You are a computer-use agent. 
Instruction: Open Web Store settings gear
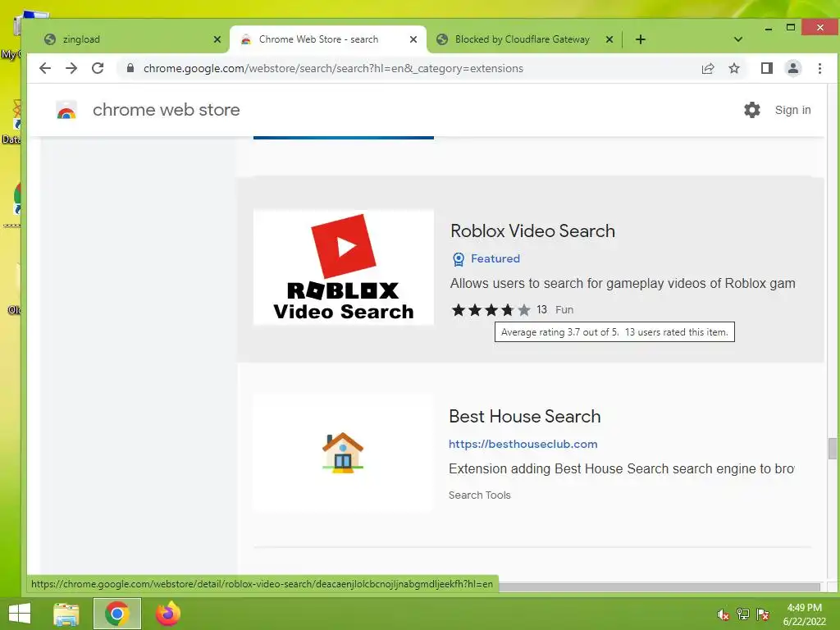pyautogui.click(x=752, y=110)
